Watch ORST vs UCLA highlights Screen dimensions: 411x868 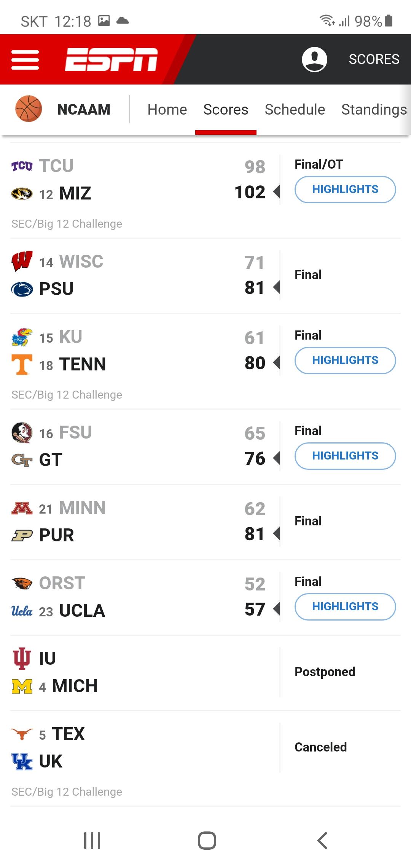click(x=345, y=606)
